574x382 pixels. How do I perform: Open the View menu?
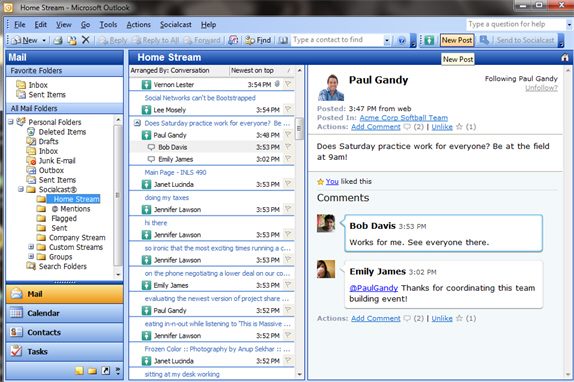[x=64, y=25]
